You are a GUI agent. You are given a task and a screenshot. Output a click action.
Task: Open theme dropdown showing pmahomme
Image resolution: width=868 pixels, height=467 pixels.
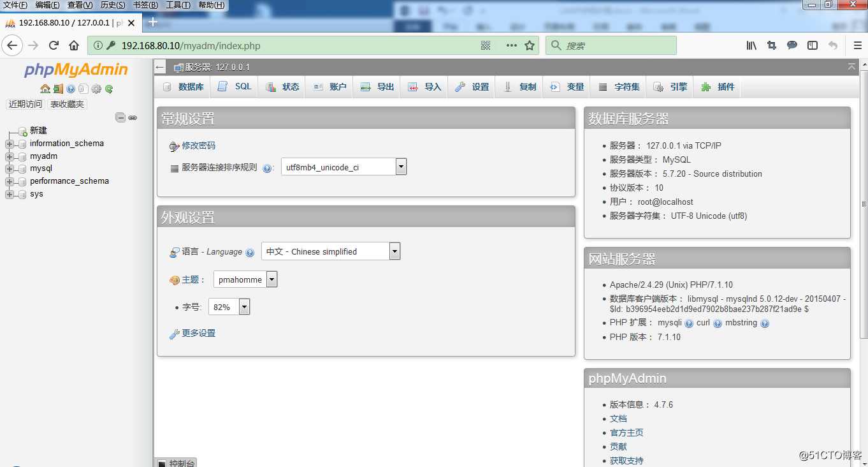click(245, 279)
